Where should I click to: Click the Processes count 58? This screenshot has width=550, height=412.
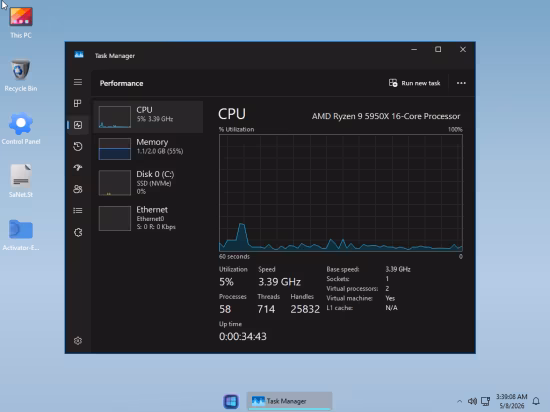coord(225,309)
